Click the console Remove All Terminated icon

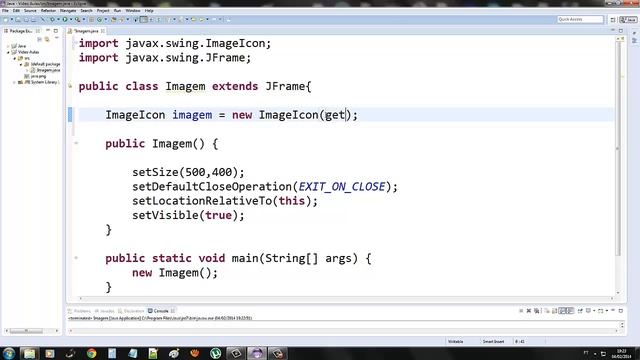(x=536, y=311)
